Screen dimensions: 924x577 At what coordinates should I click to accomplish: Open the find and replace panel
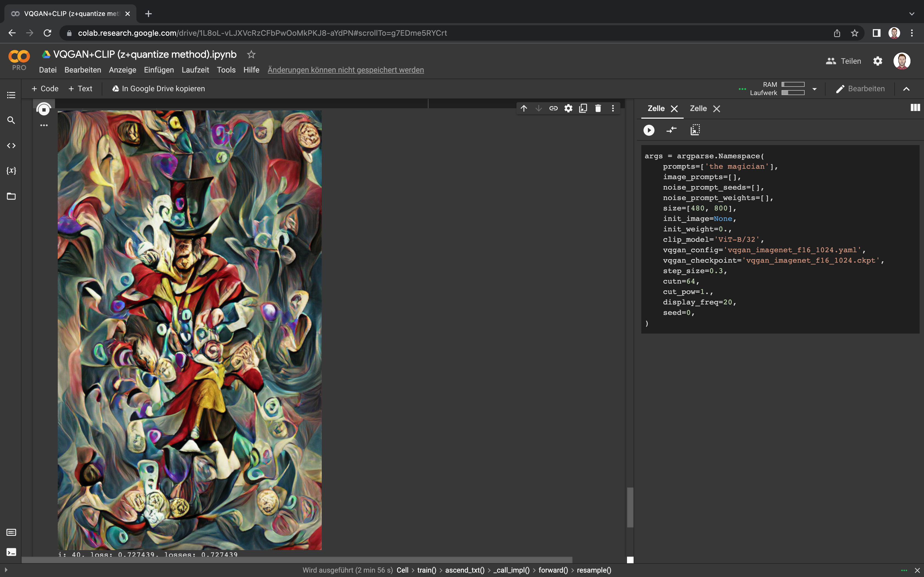tap(11, 120)
